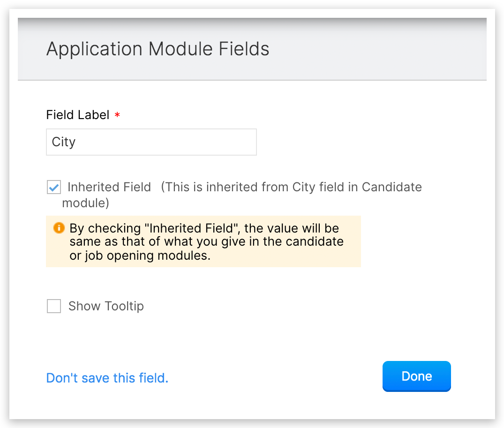Click blank white space left of Done button
Image resolution: width=504 pixels, height=428 pixels.
(x=281, y=376)
